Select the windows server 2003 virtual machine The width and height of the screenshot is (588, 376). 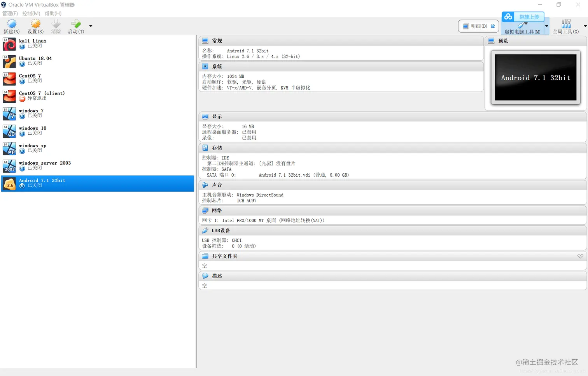coord(98,166)
